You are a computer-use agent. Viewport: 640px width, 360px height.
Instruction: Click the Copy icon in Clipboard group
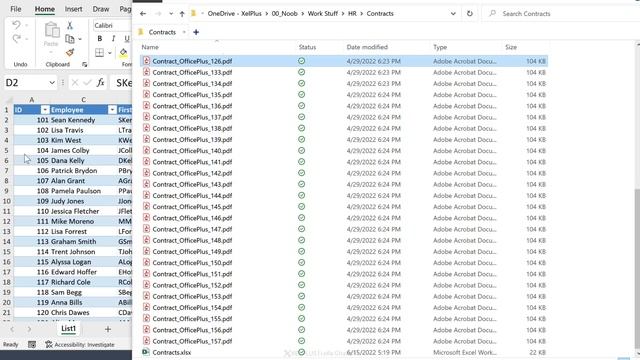(70, 39)
